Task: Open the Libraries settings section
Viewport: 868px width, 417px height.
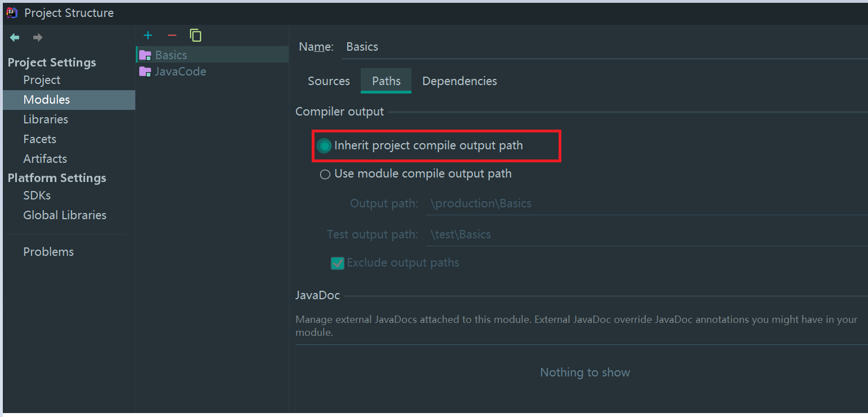Action: coord(45,119)
